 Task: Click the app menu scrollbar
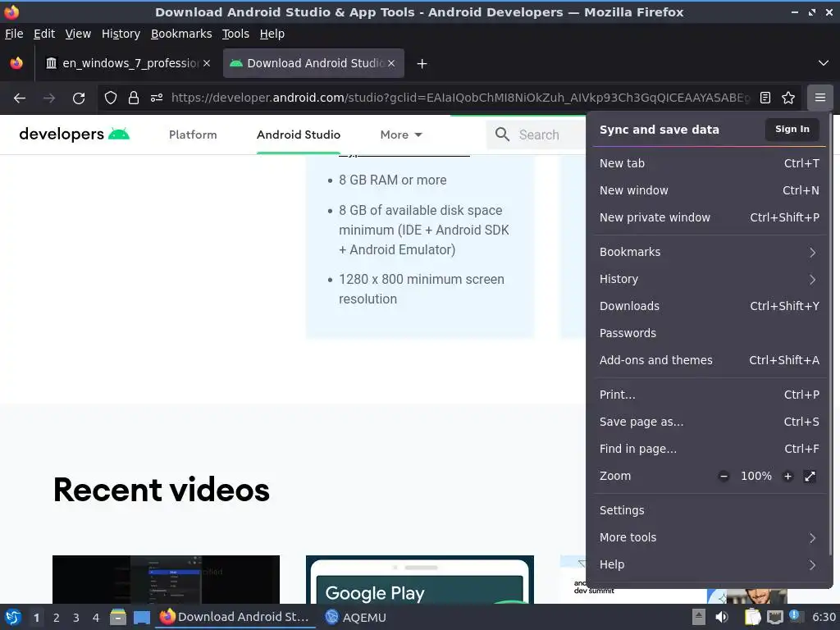coord(830,332)
